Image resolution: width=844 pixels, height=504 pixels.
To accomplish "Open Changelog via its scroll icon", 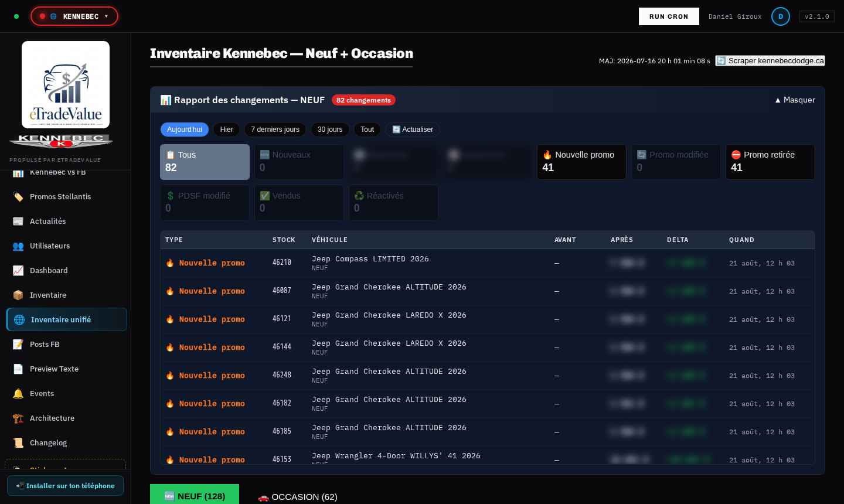I will 18,443.
